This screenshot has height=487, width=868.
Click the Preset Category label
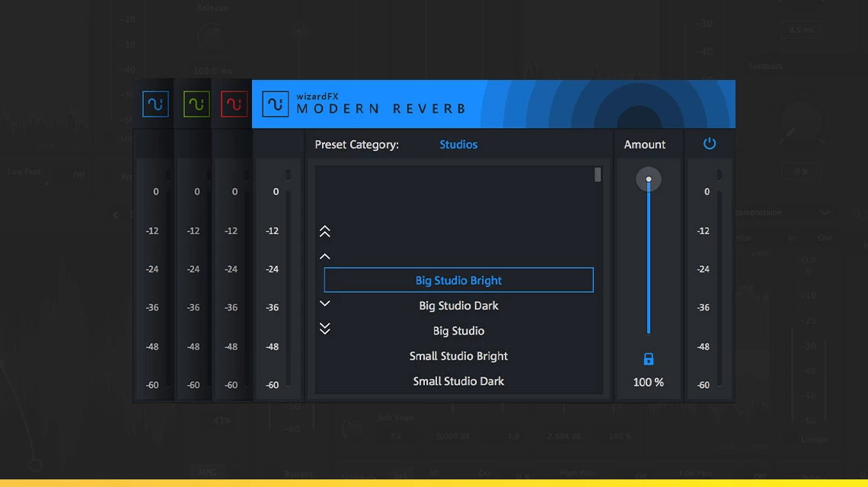click(x=356, y=145)
